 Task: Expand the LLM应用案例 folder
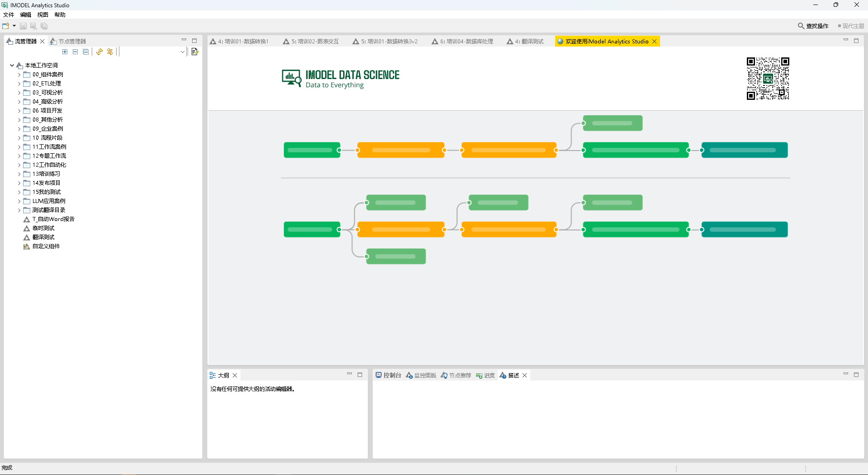[x=19, y=201]
